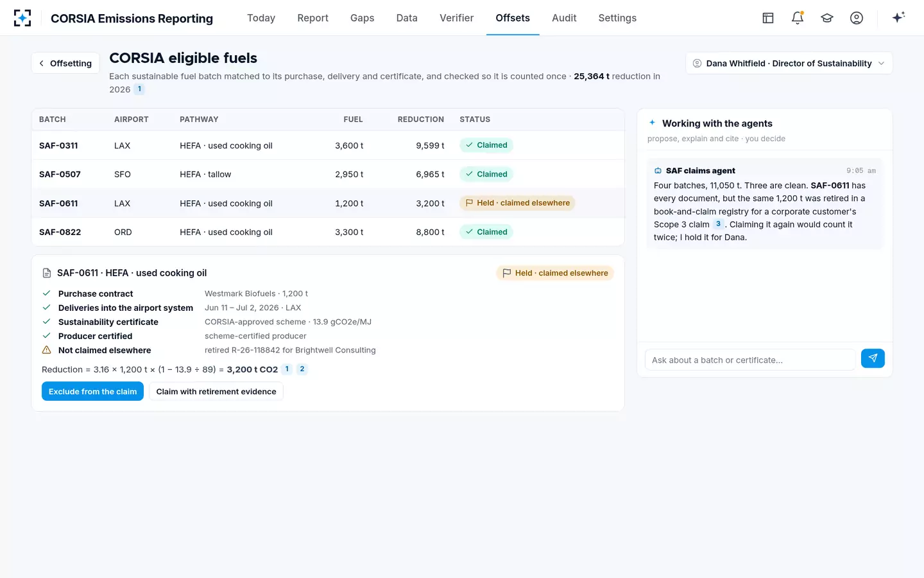The width and height of the screenshot is (924, 578).
Task: Click Held badge in SAF-0611 detail card header
Action: [x=555, y=273]
